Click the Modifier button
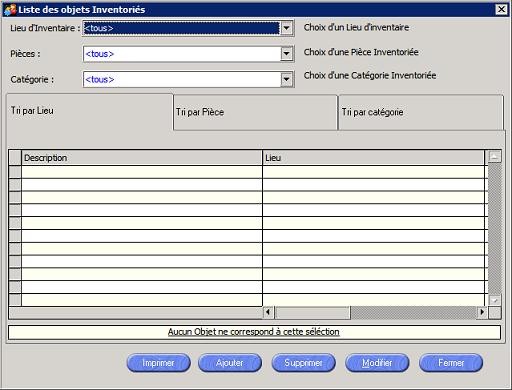 tap(377, 363)
